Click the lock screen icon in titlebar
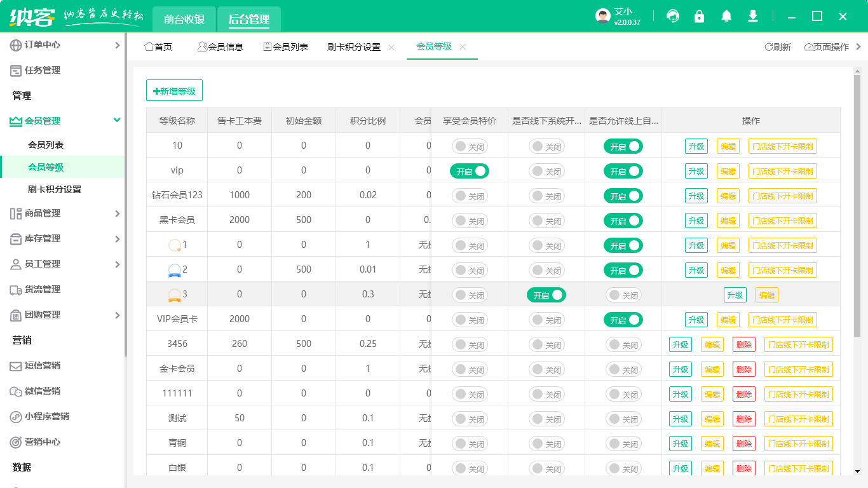The width and height of the screenshot is (868, 488). [699, 16]
